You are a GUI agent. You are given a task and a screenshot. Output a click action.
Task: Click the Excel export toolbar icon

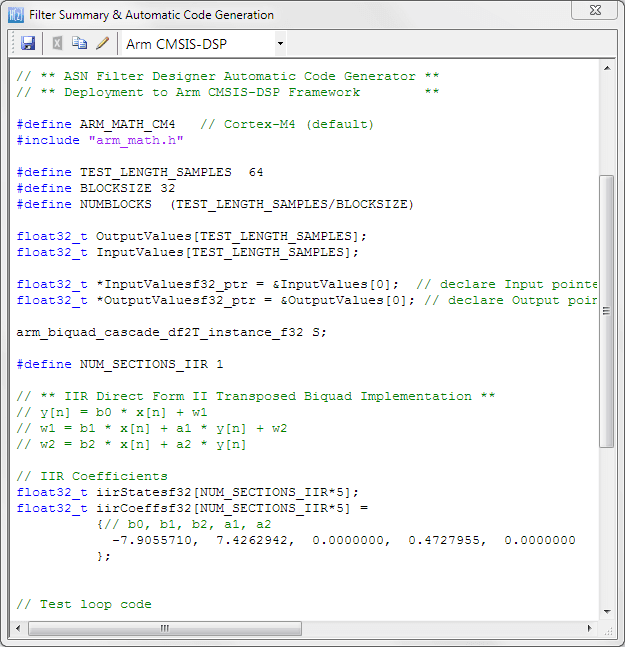57,43
